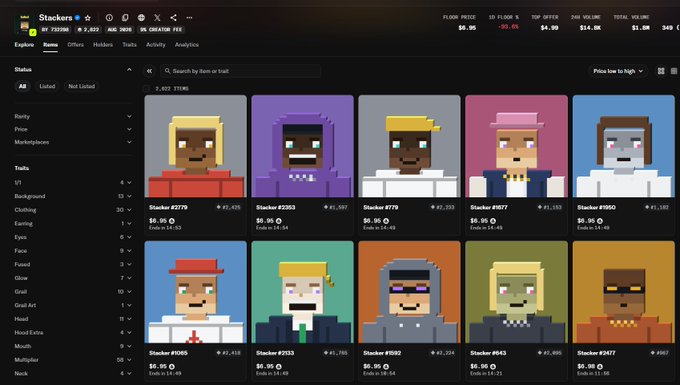The height and width of the screenshot is (385, 680).
Task: Switch to compact grid view icon
Action: pyautogui.click(x=674, y=71)
